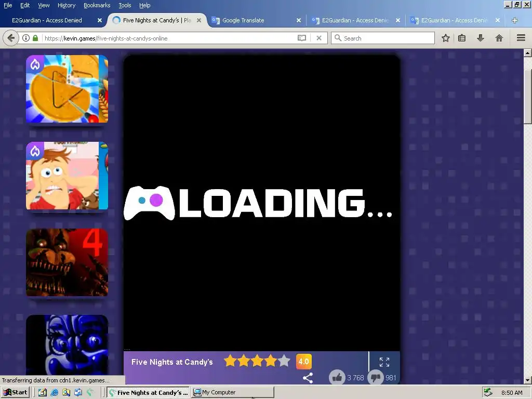
Task: Open the Bookmarks menu
Action: click(97, 5)
